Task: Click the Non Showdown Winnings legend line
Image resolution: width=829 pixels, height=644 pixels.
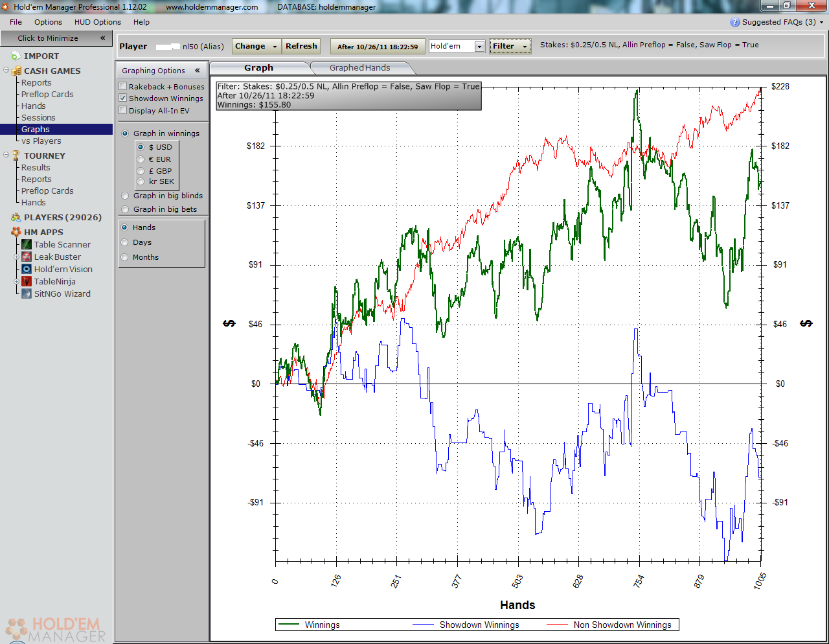Action: (x=557, y=625)
